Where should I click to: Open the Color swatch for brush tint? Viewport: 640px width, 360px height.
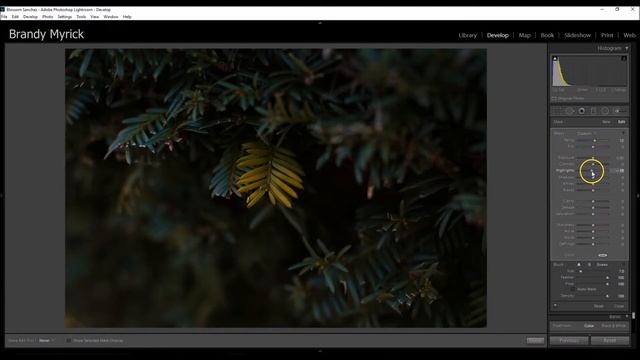pyautogui.click(x=602, y=255)
